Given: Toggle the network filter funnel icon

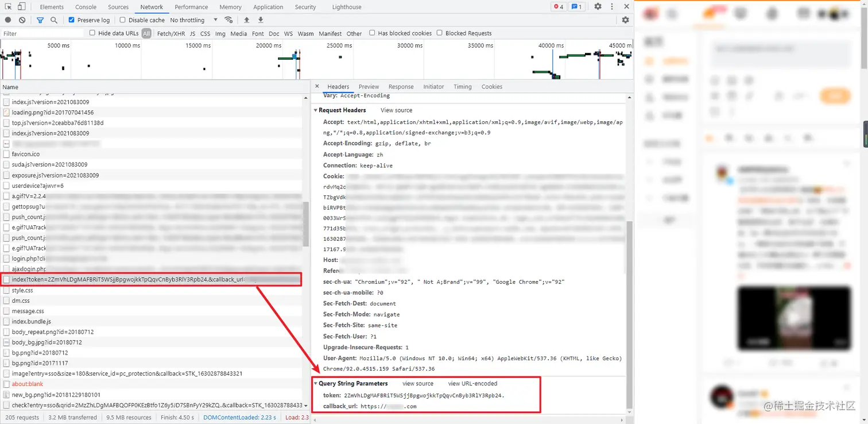Looking at the screenshot, I should pyautogui.click(x=40, y=20).
